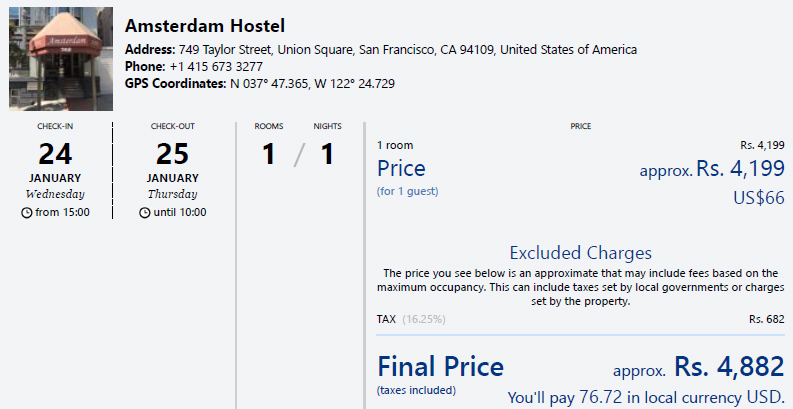
Task: Click the check-out clock icon
Action: [145, 212]
